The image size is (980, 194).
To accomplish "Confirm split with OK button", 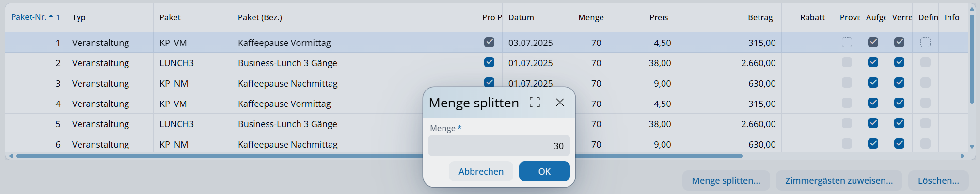I will coord(544,171).
